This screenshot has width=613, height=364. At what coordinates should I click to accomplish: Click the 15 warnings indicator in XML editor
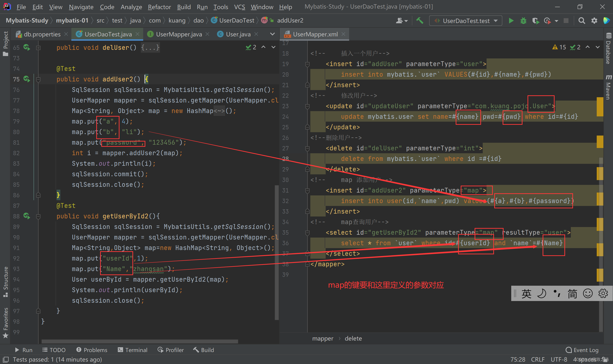coord(559,47)
